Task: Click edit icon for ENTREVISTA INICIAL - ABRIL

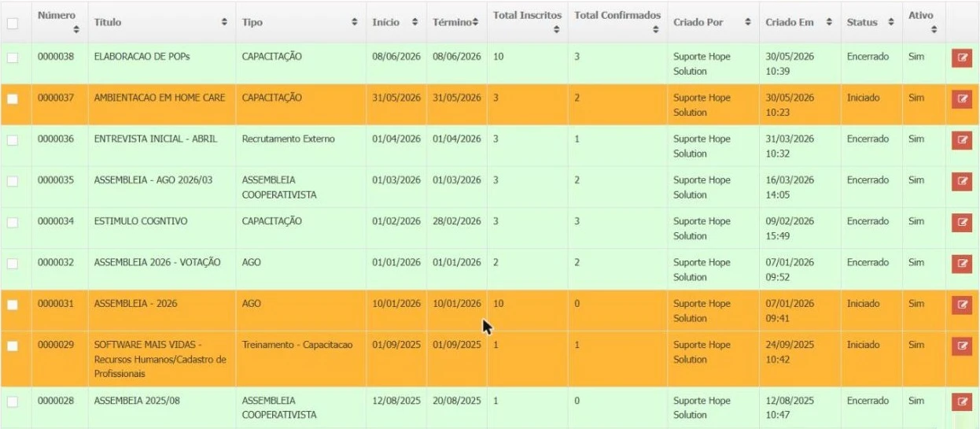Action: coord(961,139)
